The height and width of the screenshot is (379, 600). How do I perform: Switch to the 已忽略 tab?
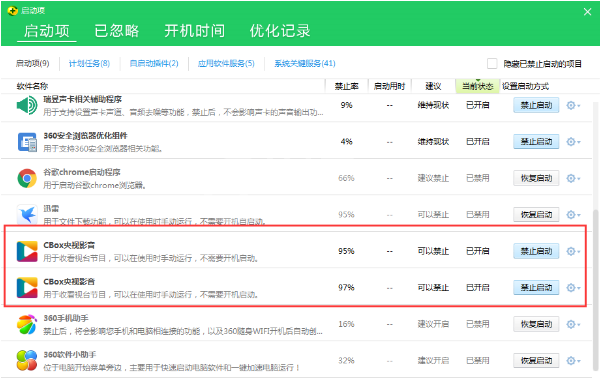coord(117,31)
